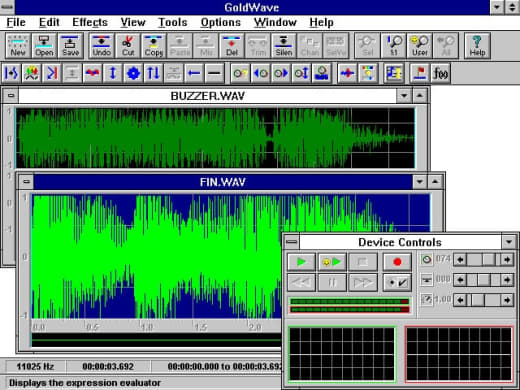Click the speed slider thumb

click(x=478, y=300)
